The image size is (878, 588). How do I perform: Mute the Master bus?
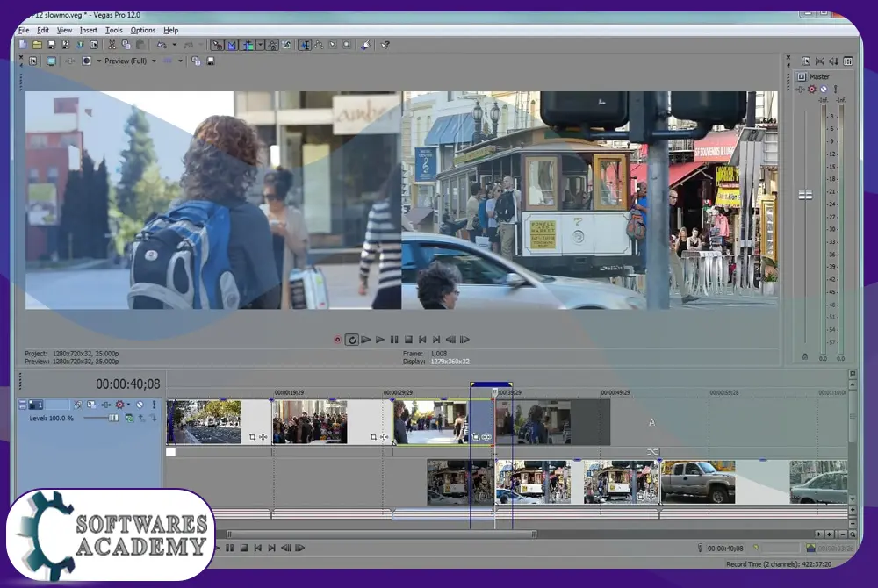(x=824, y=89)
